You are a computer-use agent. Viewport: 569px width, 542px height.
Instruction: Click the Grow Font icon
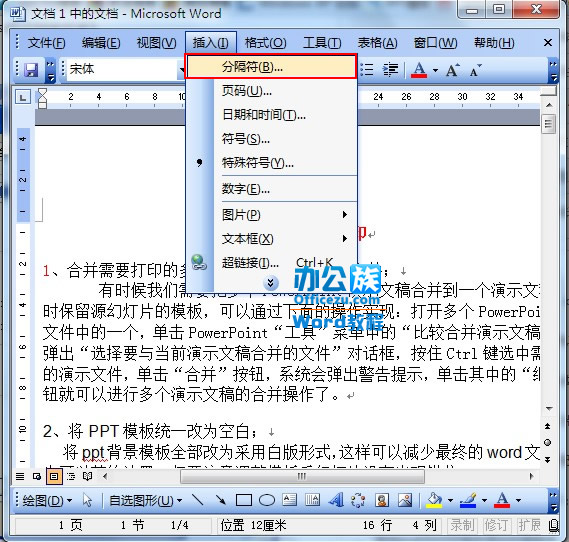452,70
